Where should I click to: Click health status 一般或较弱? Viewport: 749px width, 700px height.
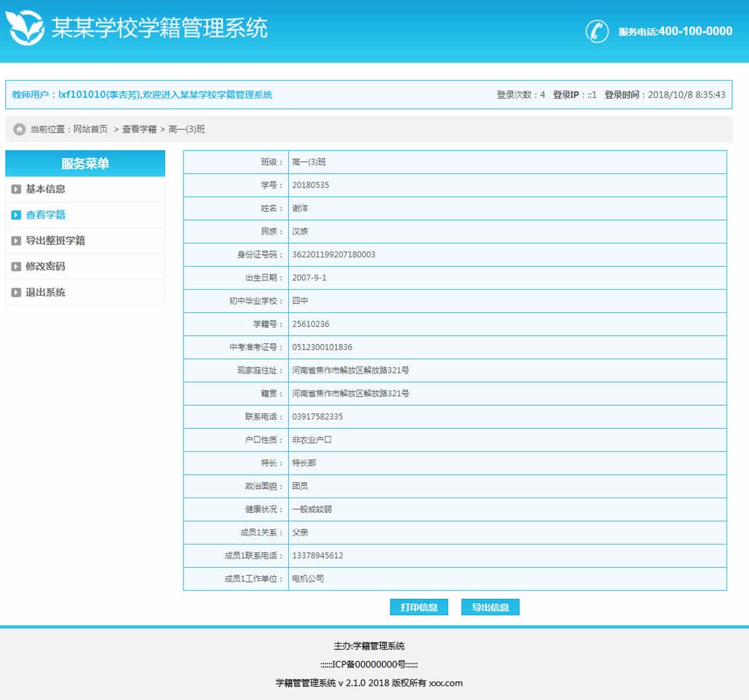pyautogui.click(x=312, y=510)
